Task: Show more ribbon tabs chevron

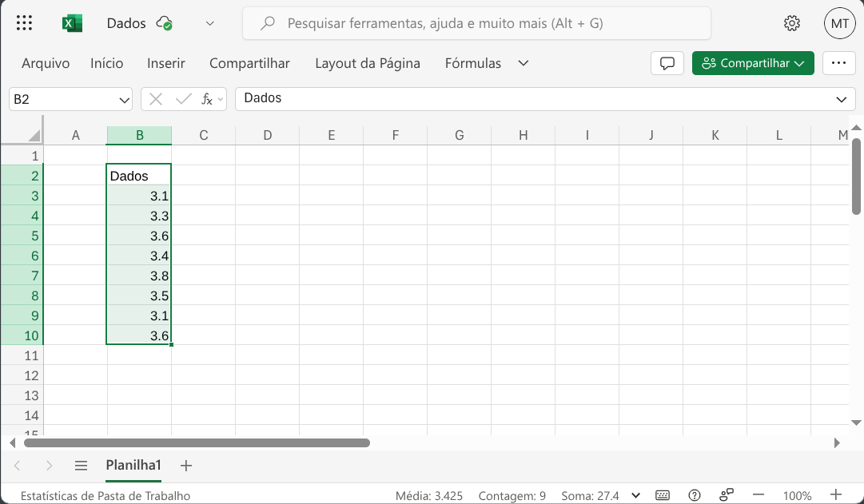Action: pyautogui.click(x=524, y=63)
